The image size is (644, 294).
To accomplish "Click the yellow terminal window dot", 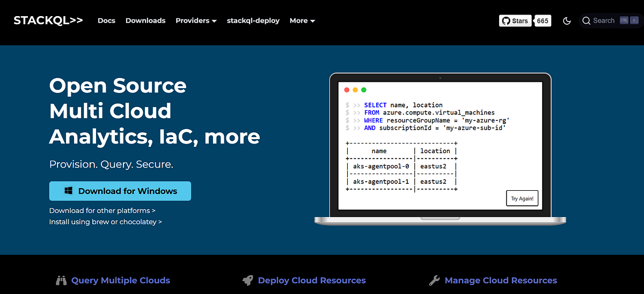I will pyautogui.click(x=355, y=90).
